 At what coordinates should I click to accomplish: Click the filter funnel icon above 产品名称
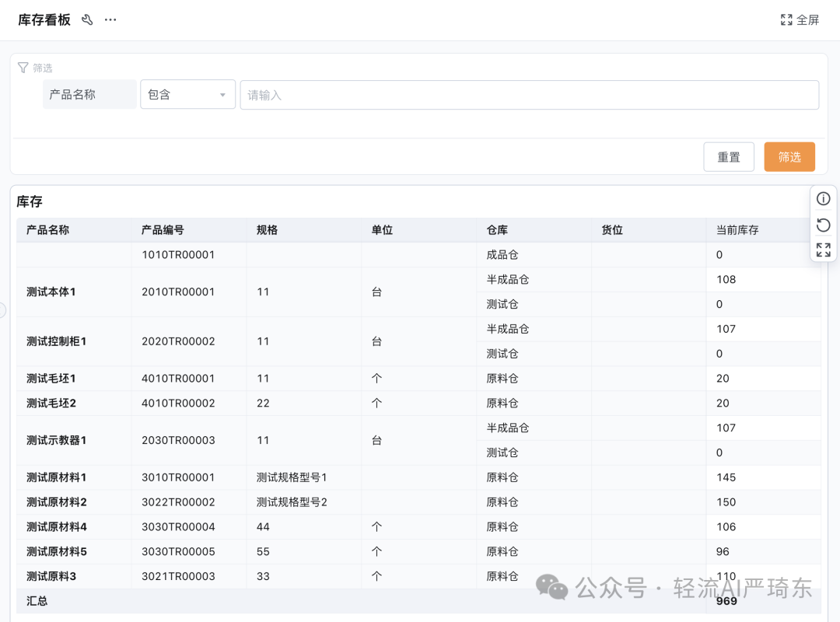click(x=23, y=68)
